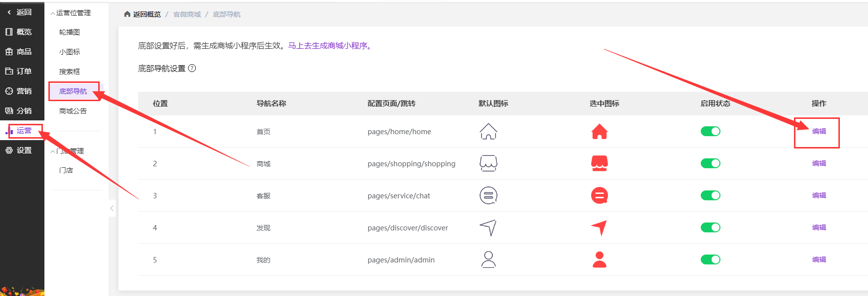Click the home icon next to 返回概览
Viewport: 868px width, 296px height.
pyautogui.click(x=127, y=14)
